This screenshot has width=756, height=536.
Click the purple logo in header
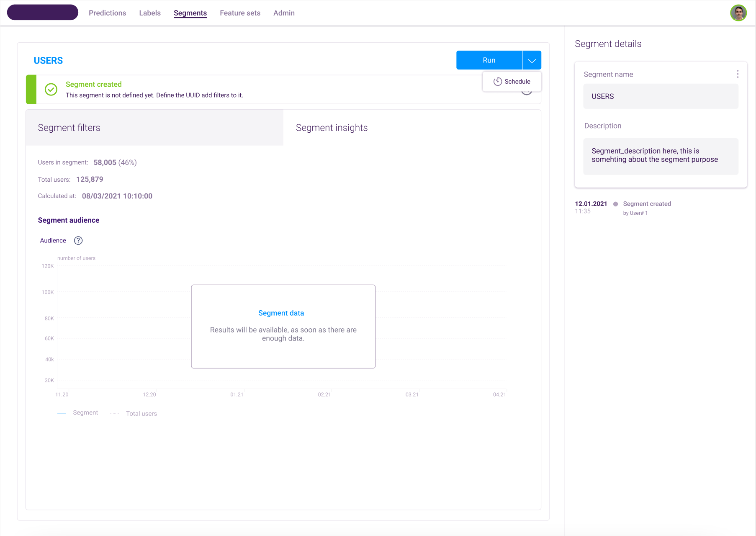(43, 13)
